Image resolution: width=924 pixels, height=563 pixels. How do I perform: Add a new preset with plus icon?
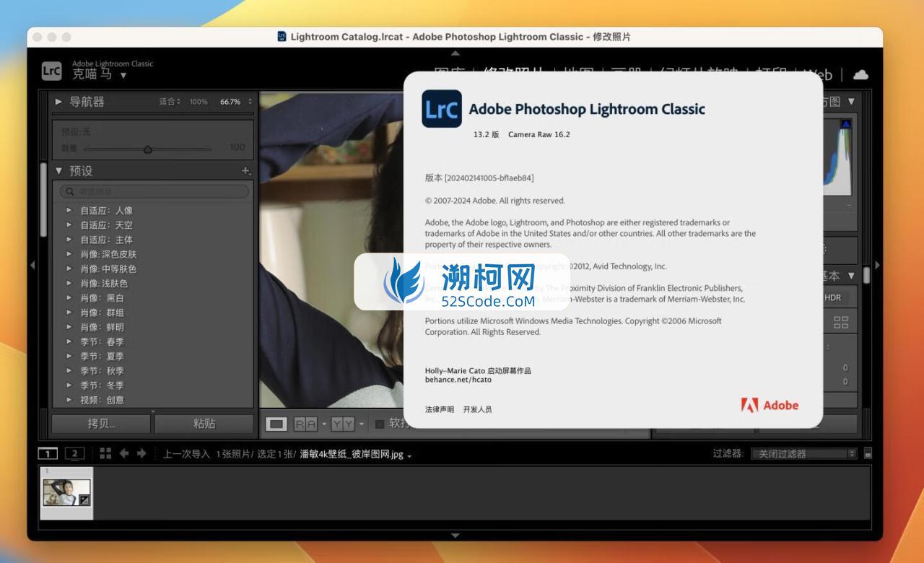pyautogui.click(x=245, y=171)
